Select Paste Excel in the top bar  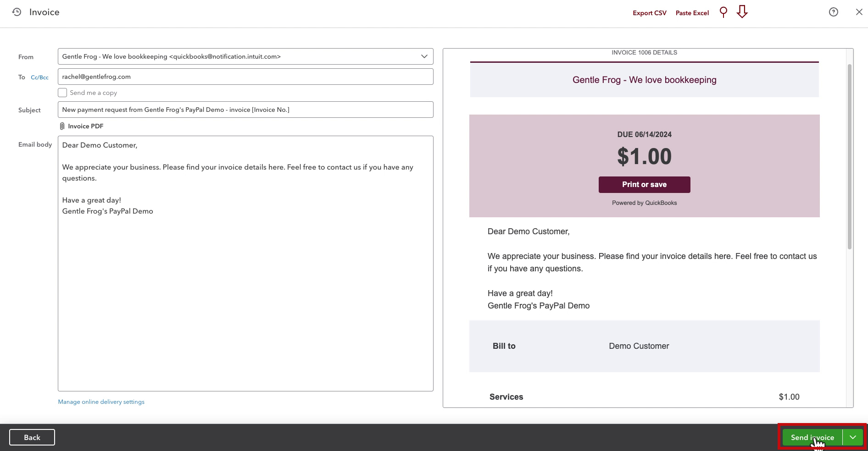click(692, 13)
